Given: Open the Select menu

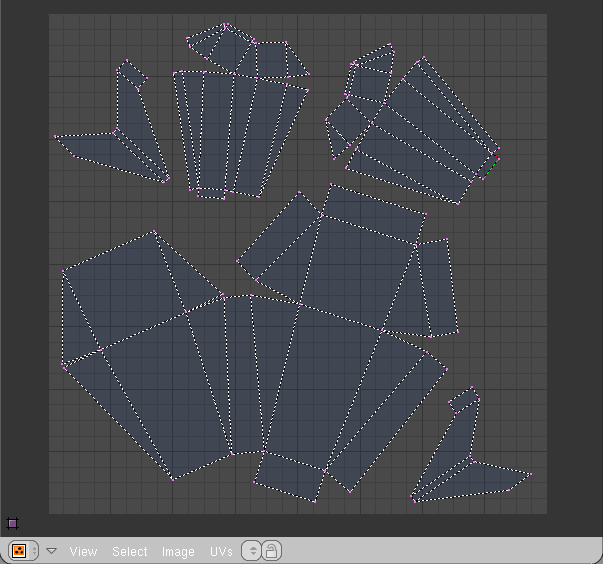Looking at the screenshot, I should coord(130,551).
